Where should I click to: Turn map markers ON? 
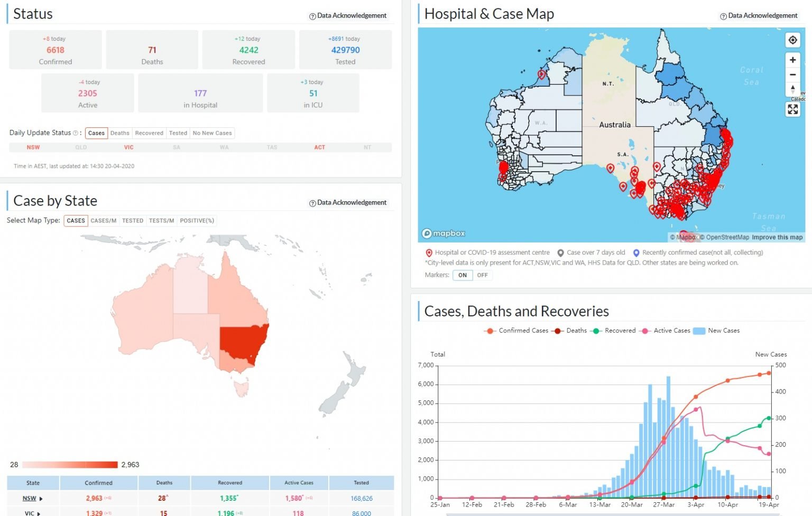click(x=463, y=275)
